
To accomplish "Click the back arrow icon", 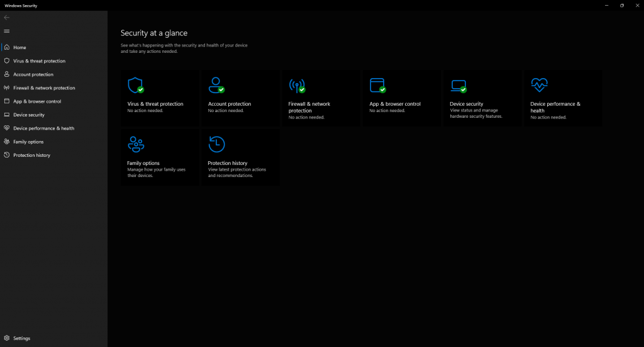I will pyautogui.click(x=6, y=17).
